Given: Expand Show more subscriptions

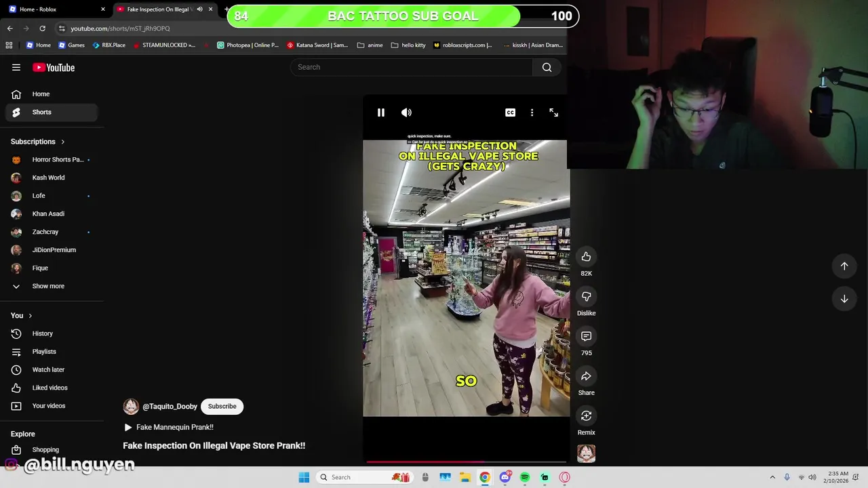Looking at the screenshot, I should tap(52, 286).
